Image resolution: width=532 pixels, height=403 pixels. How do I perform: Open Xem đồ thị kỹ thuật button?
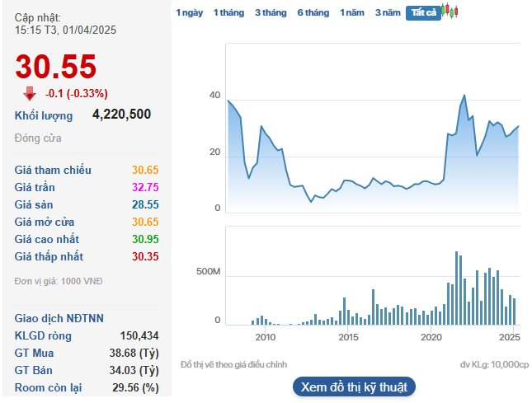coord(354,387)
